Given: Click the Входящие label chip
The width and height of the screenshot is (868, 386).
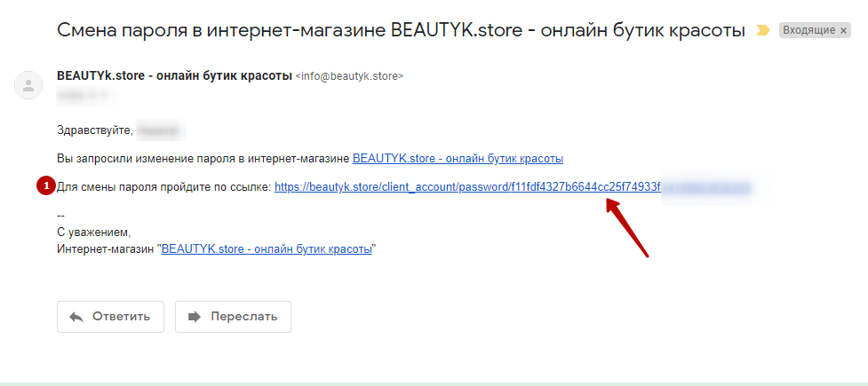Looking at the screenshot, I should click(x=815, y=30).
